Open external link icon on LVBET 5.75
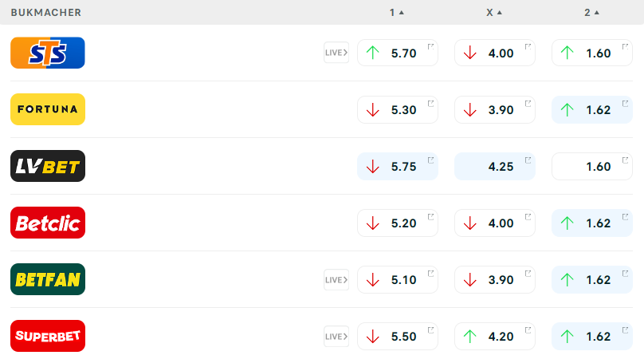Image resolution: width=644 pixels, height=363 pixels. pyautogui.click(x=431, y=160)
